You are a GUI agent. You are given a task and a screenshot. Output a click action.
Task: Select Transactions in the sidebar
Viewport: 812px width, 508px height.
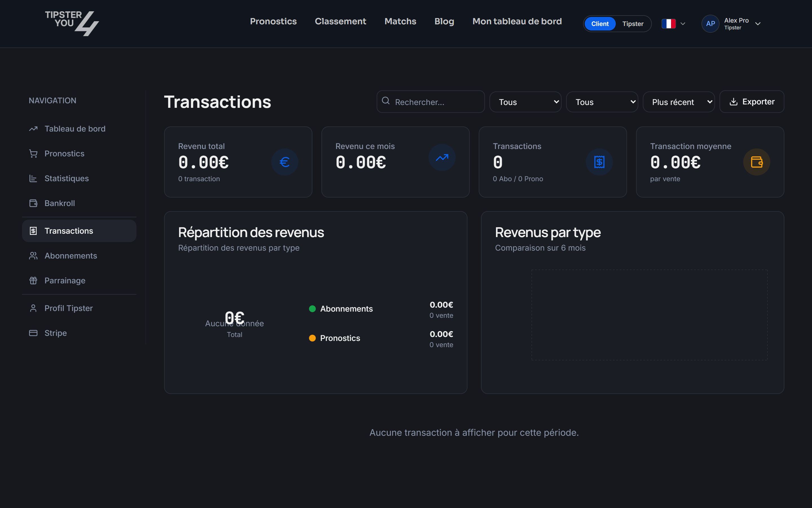(79, 231)
